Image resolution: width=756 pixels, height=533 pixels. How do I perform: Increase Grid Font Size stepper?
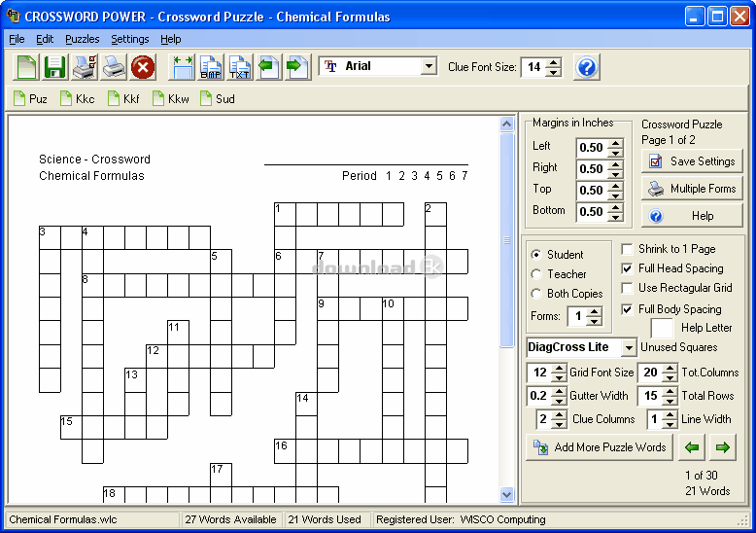[x=559, y=368]
